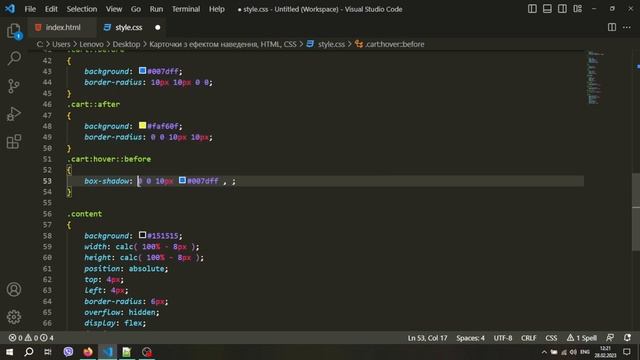This screenshot has height=360, width=640.
Task: Open the Go menu
Action: point(136,9)
